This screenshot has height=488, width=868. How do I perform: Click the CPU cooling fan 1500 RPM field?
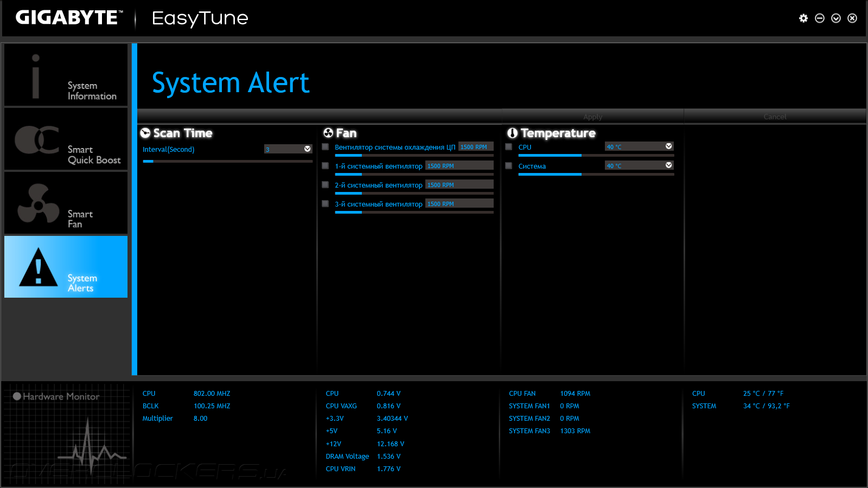point(476,147)
